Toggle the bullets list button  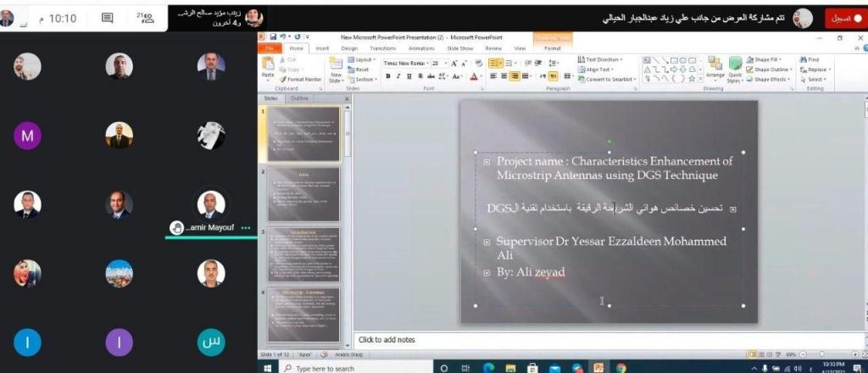[495, 63]
